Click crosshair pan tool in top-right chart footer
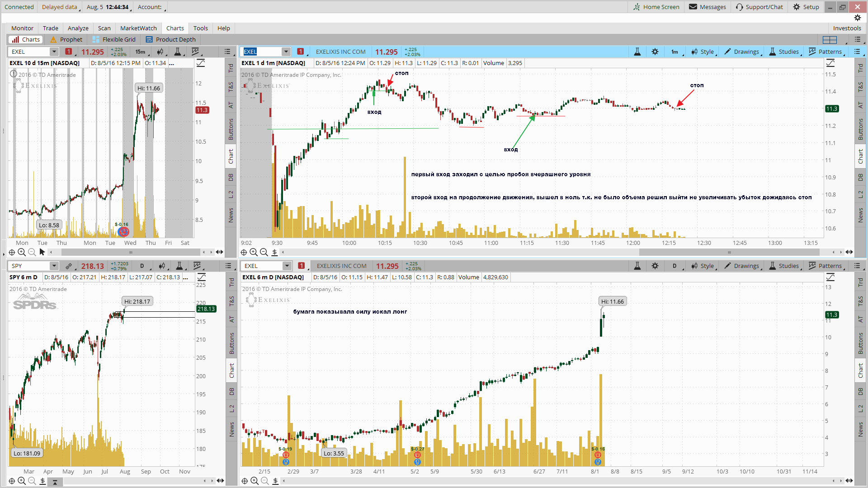 coord(244,252)
